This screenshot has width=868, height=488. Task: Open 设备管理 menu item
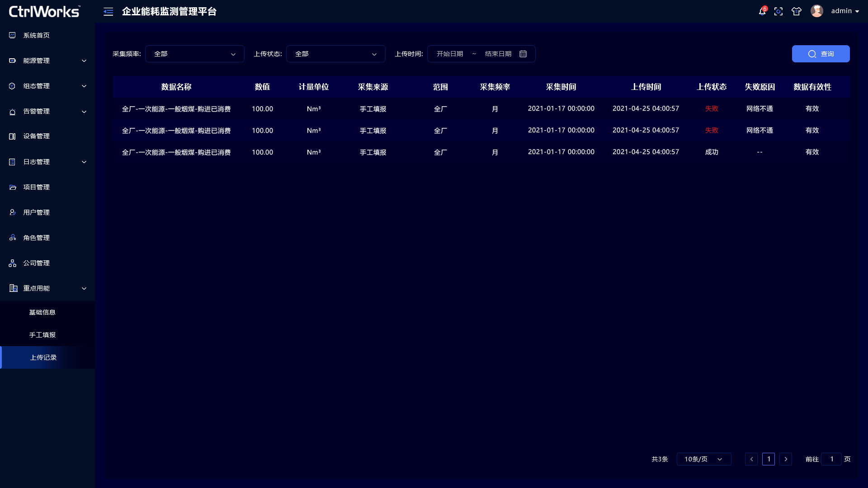pyautogui.click(x=47, y=136)
